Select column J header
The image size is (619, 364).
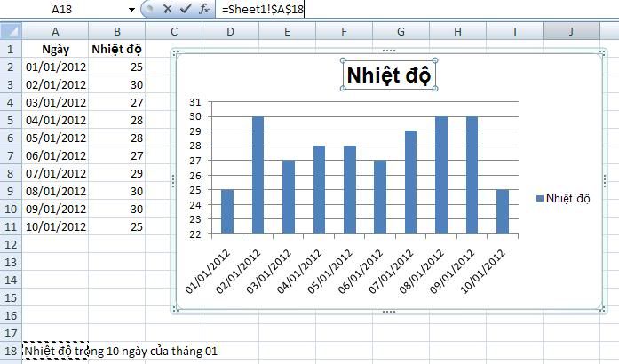click(x=571, y=32)
